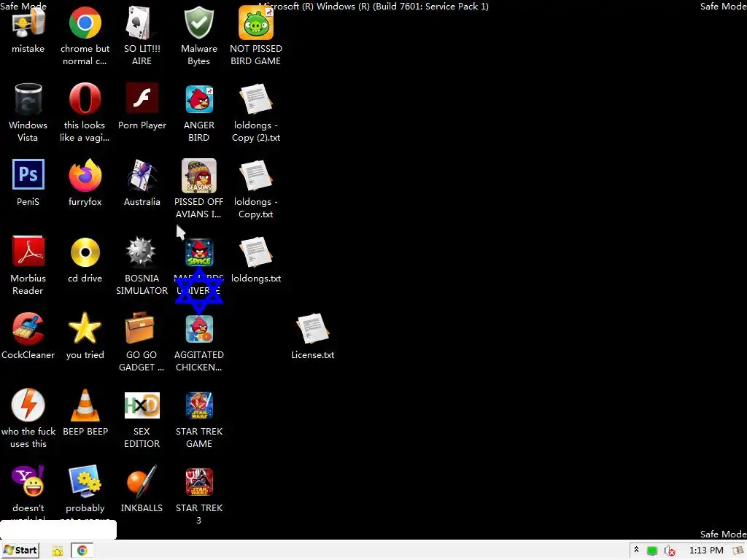Select the AGGITATED CHICKEN Rio icon
Viewport: 747px width, 560px height.
point(199,329)
